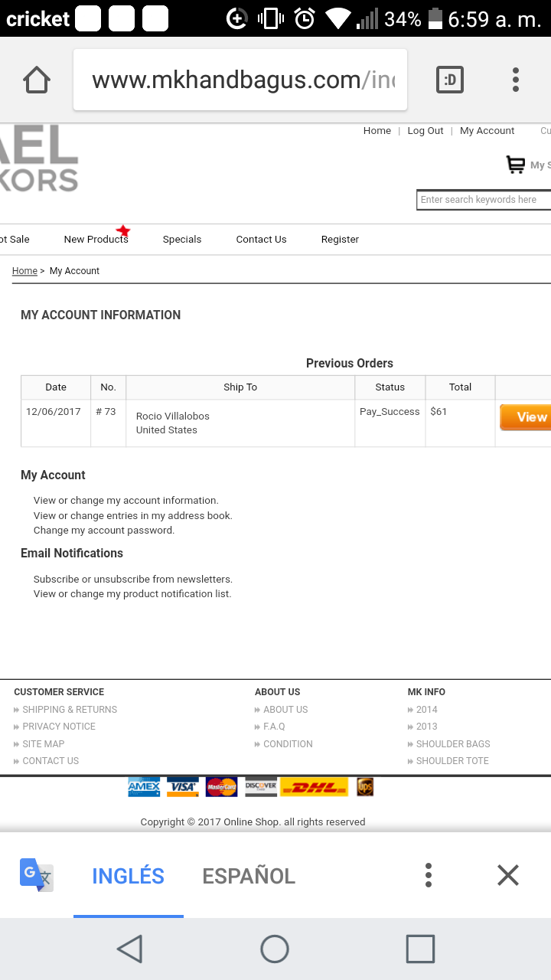Tap the shopping cart icon
551x980 pixels.
[515, 165]
